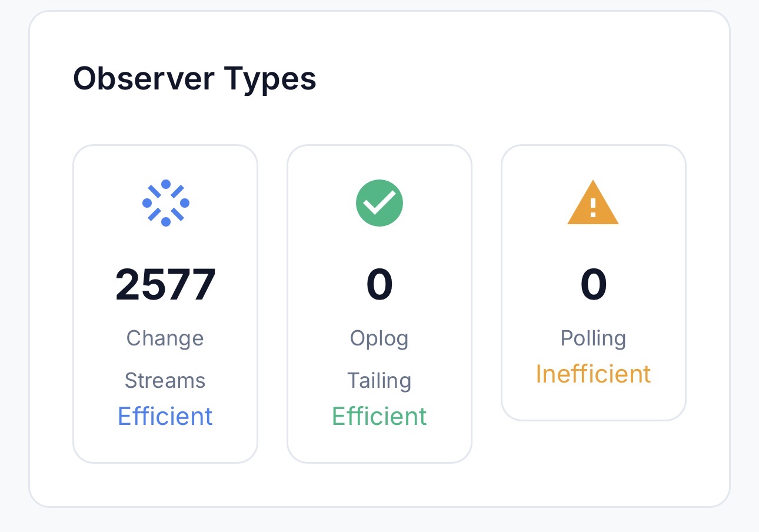Click the blue Change Streams icon

(165, 203)
